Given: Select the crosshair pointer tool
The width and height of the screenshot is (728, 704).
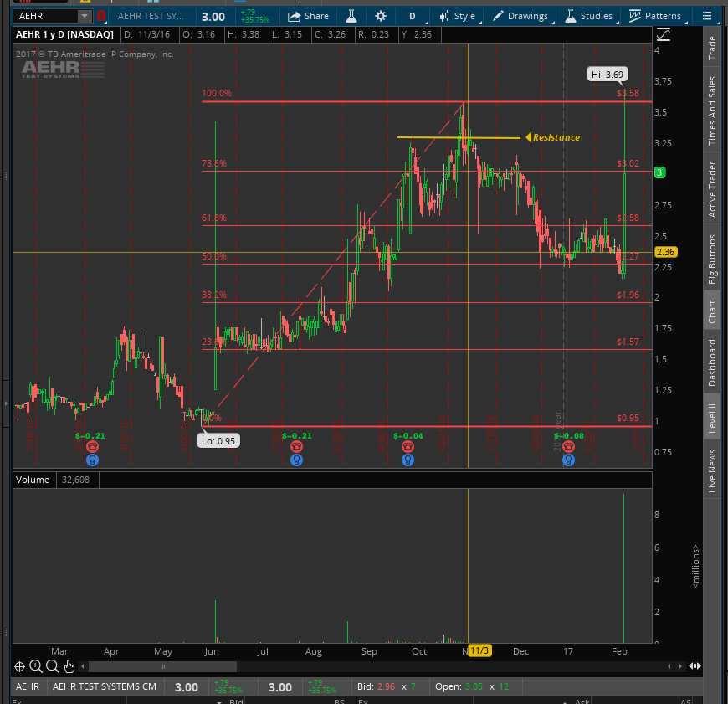Looking at the screenshot, I should tap(19, 667).
